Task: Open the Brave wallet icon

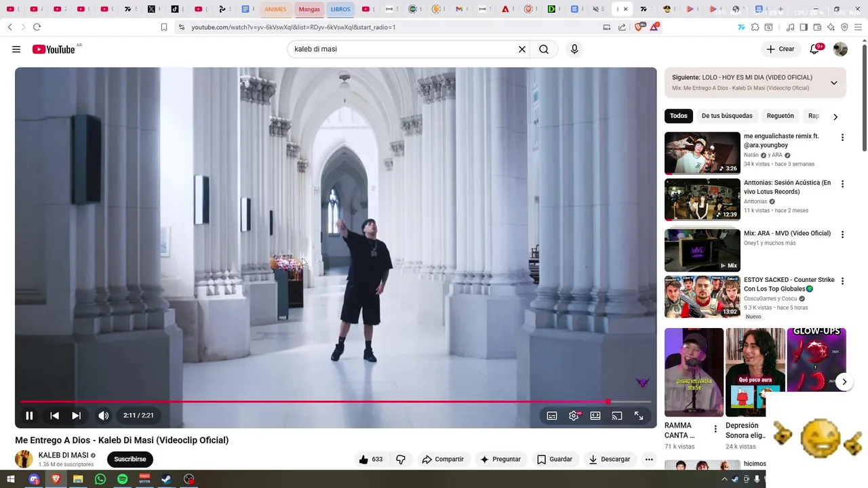Action: (x=817, y=27)
